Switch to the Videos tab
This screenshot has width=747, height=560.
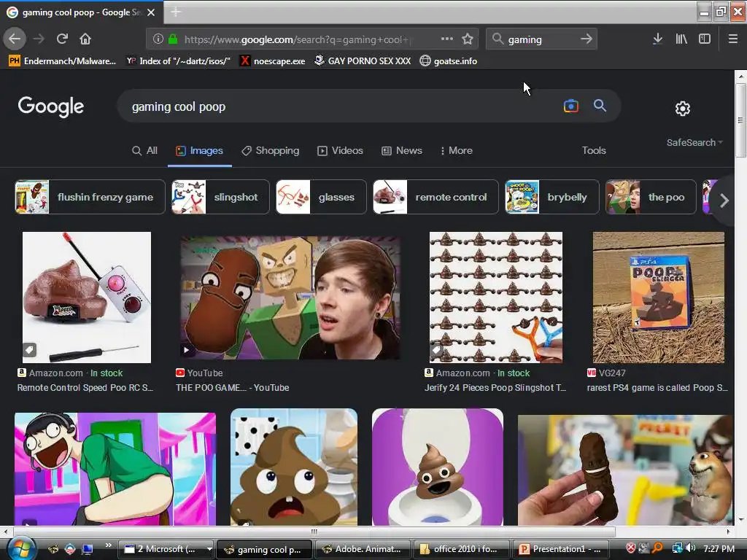[341, 150]
